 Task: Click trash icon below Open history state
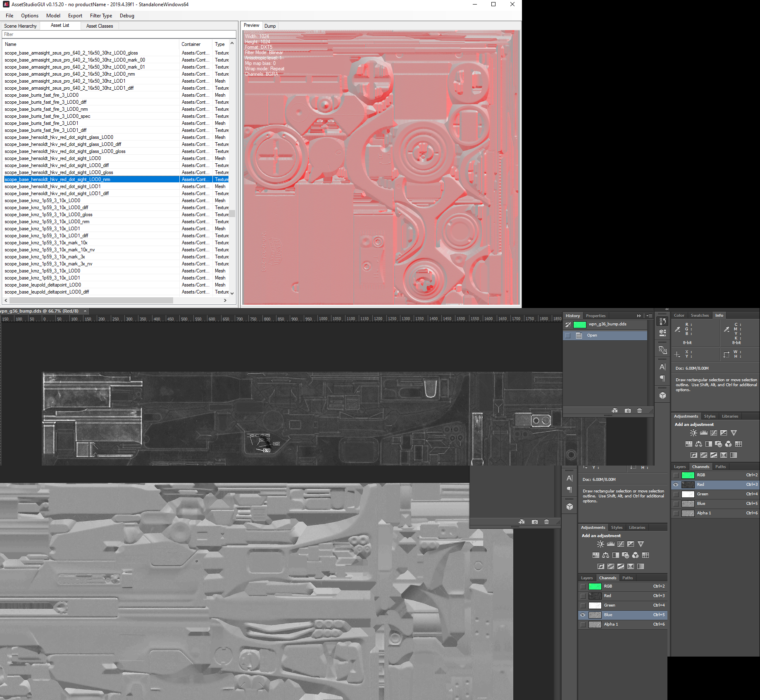click(640, 411)
